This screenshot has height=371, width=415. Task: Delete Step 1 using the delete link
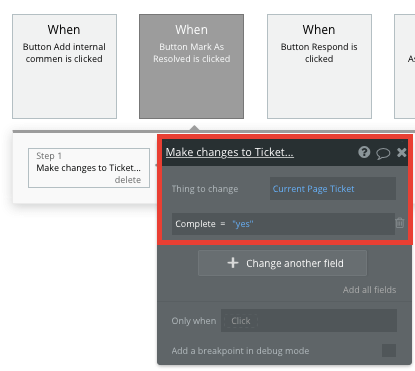point(128,180)
